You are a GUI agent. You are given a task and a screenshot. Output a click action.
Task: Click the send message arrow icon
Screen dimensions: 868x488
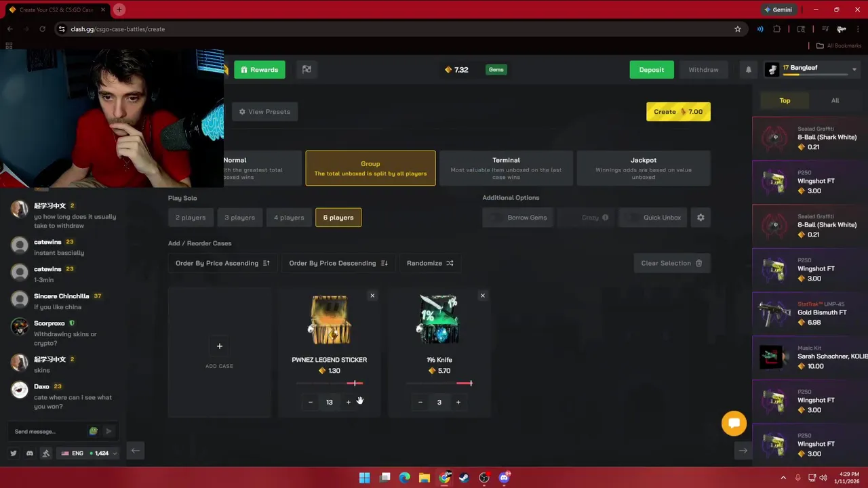(x=108, y=431)
